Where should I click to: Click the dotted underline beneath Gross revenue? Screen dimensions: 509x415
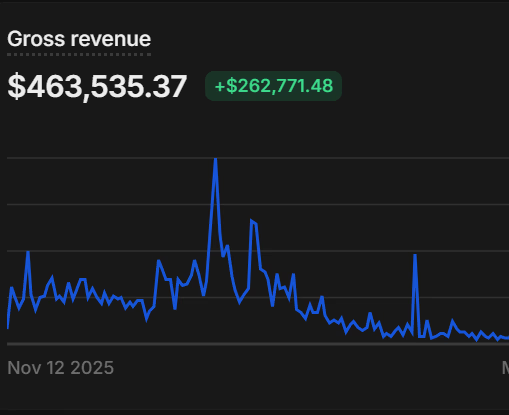pyautogui.click(x=79, y=54)
